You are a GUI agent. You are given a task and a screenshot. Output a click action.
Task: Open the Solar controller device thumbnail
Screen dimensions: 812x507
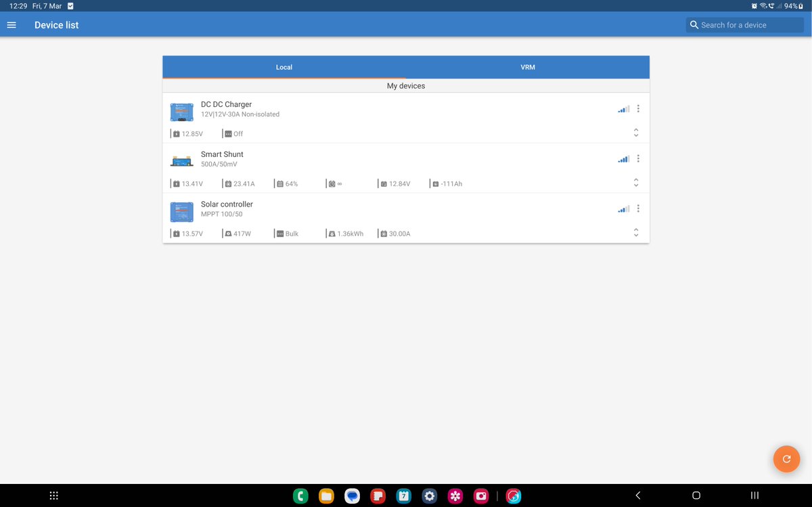pyautogui.click(x=181, y=212)
